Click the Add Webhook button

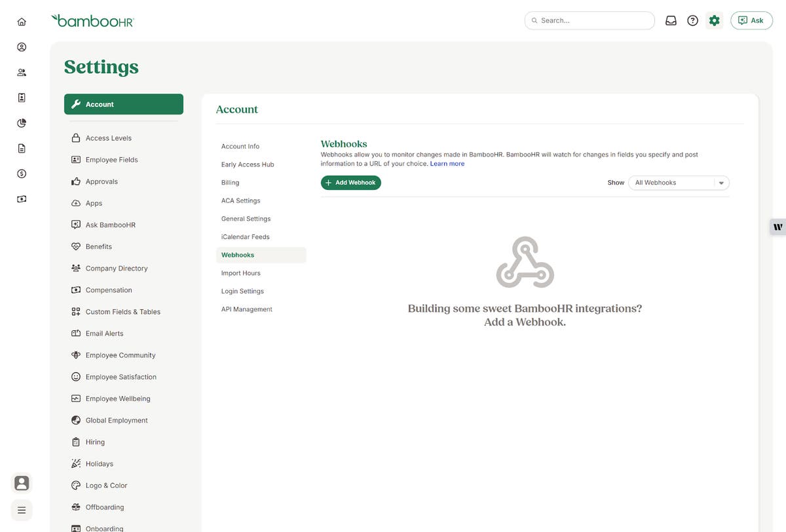tap(350, 182)
